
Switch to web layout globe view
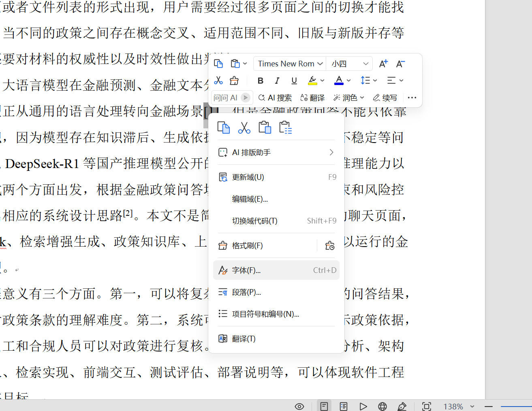click(x=382, y=406)
